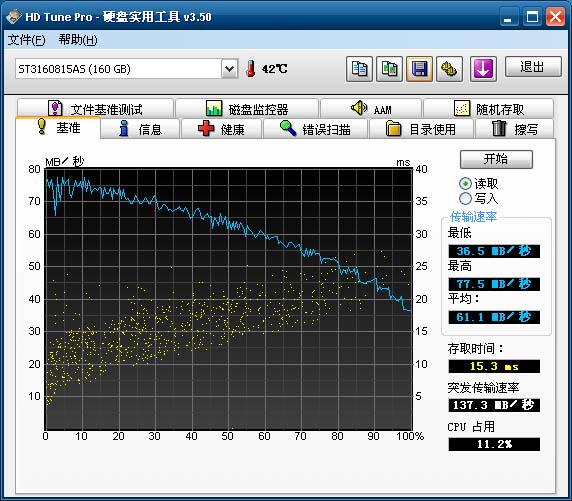
Task: Click the purple down-arrow tray icon
Action: pyautogui.click(x=483, y=69)
